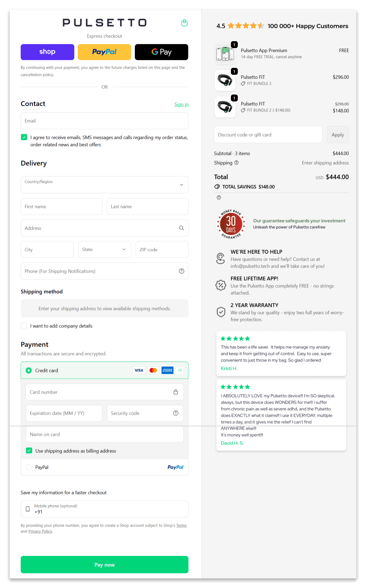Click the Sign in link
Viewport: 366px width, 588px height.
coord(181,104)
